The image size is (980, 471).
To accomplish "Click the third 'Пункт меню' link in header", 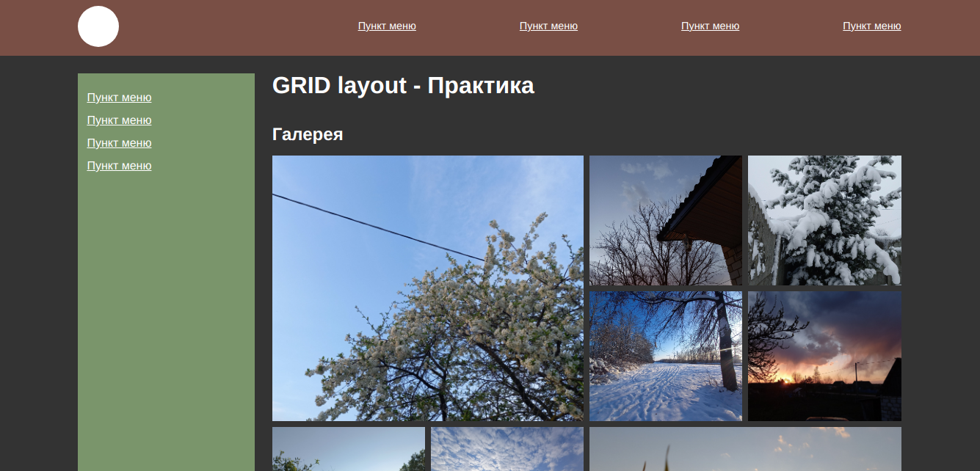I will tap(710, 26).
